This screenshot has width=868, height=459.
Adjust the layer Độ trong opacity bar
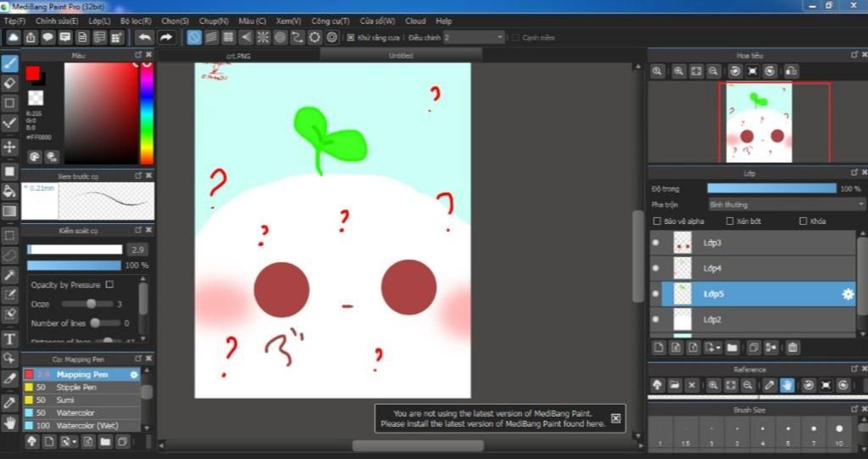pos(771,188)
